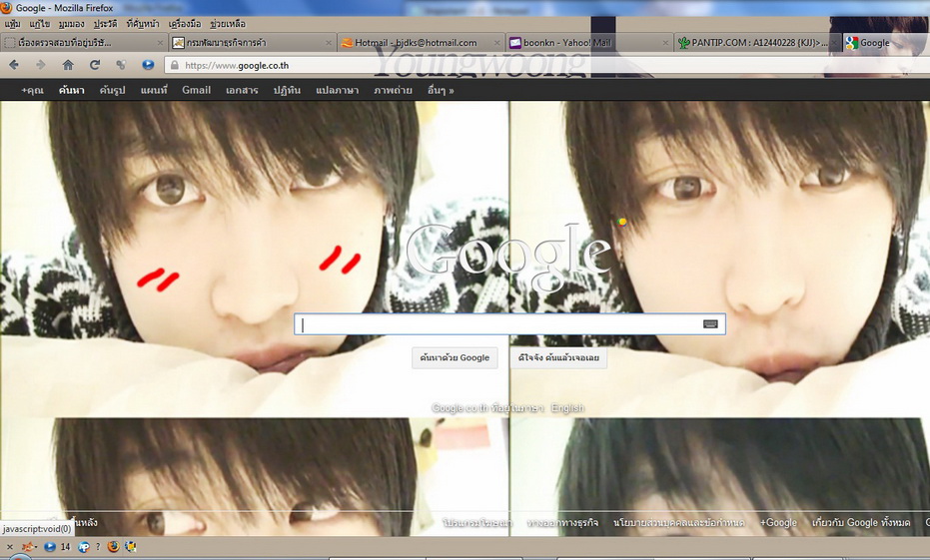
Task: Reload the page with refresh icon
Action: click(x=94, y=65)
